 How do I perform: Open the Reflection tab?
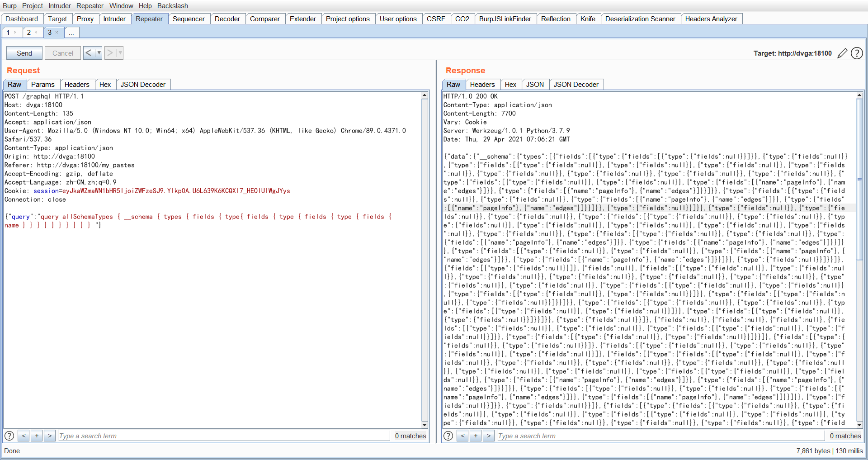pyautogui.click(x=556, y=19)
